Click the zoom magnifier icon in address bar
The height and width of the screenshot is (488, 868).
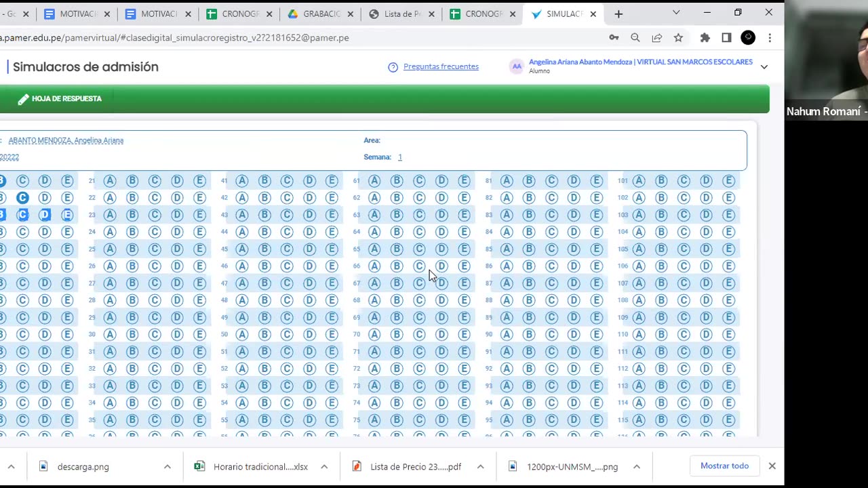click(x=635, y=38)
